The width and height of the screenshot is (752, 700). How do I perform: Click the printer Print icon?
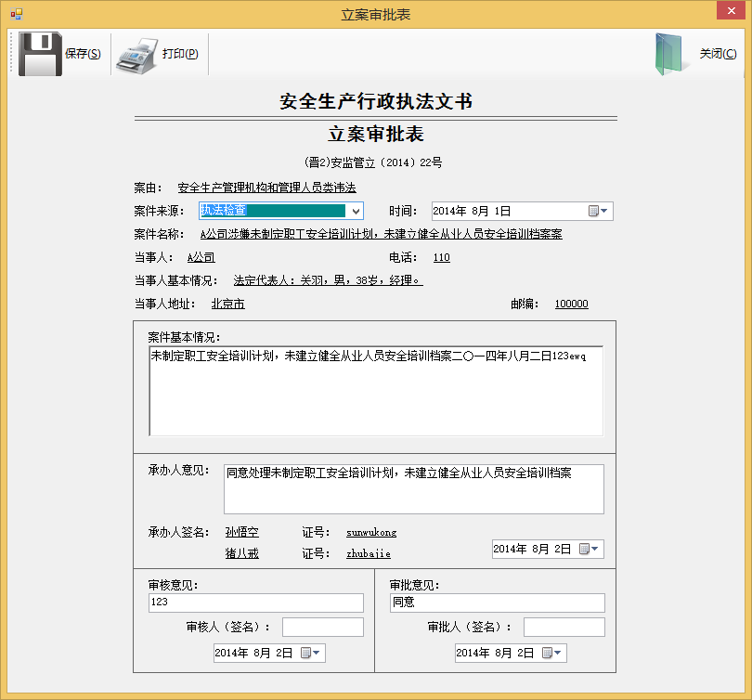tap(137, 54)
